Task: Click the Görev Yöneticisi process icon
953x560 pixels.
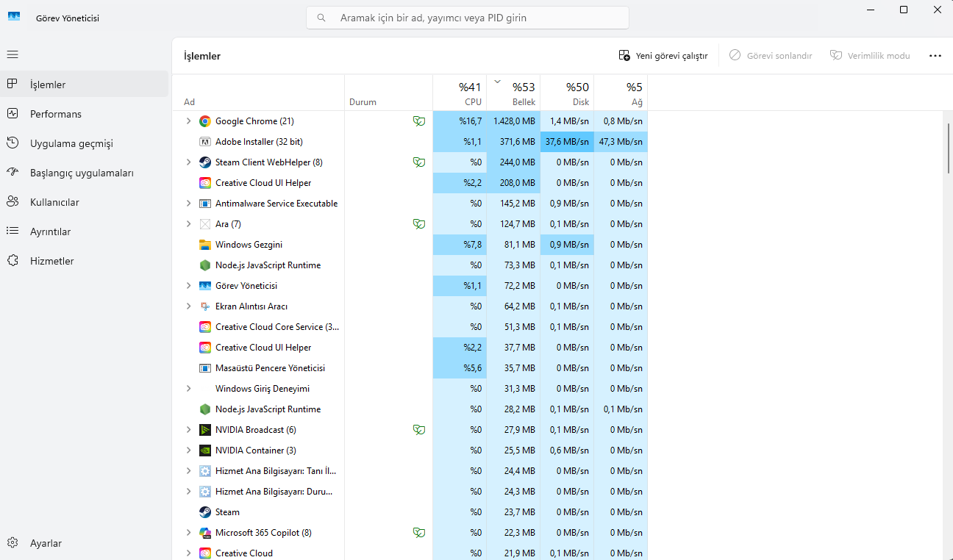Action: click(205, 286)
